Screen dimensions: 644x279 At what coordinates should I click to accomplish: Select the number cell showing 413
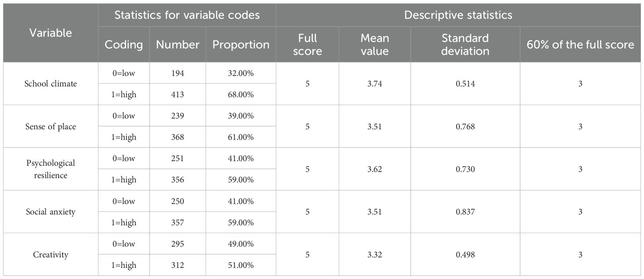(178, 94)
